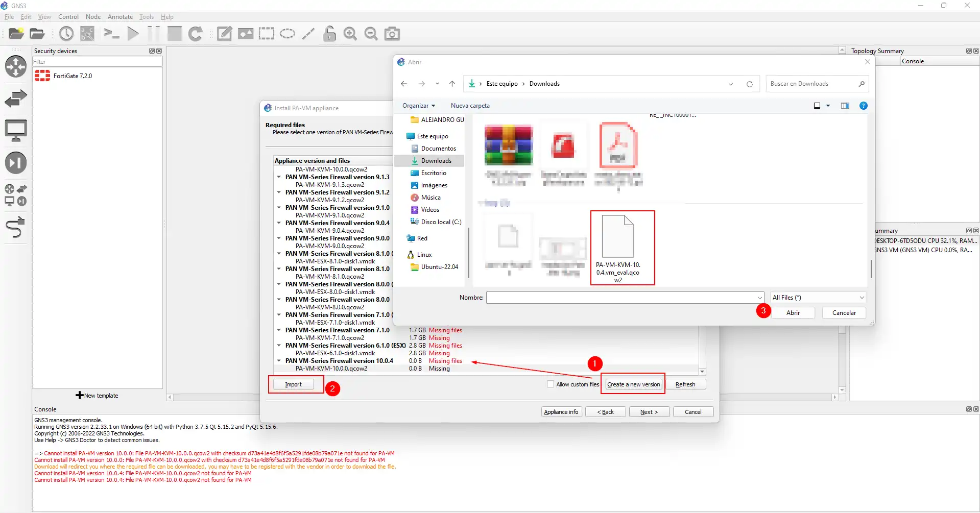Collapse PAN VM-Series Firewall version 9.0.4
Screen dimensions: 980x513
pyautogui.click(x=279, y=223)
